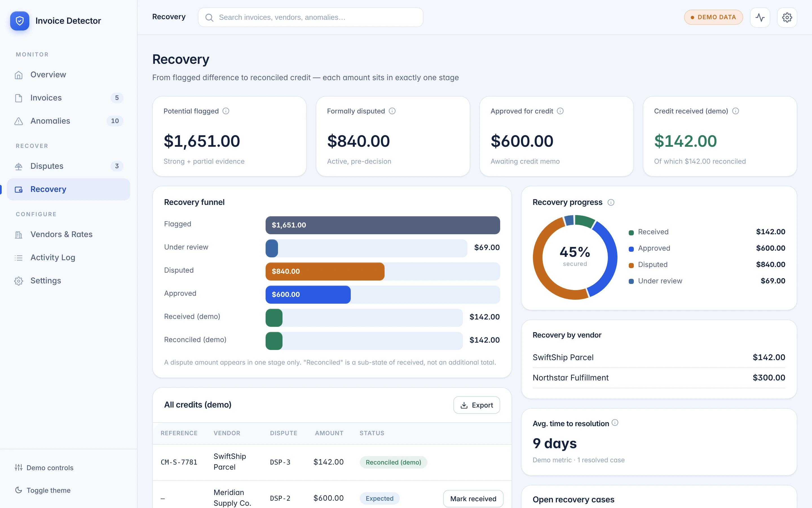
Task: Focus the search invoices, vendors, anomalies field
Action: pos(310,17)
